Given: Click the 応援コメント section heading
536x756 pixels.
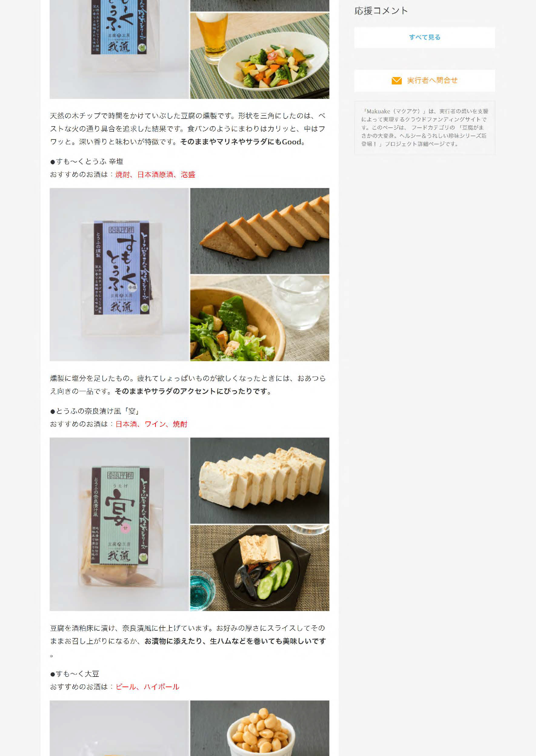Looking at the screenshot, I should 381,11.
